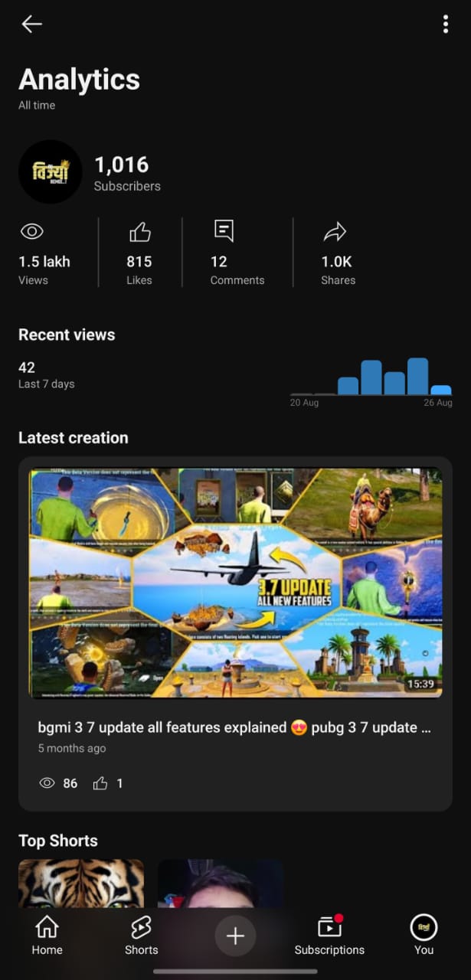This screenshot has height=980, width=471.
Task: Tap the back arrow icon
Action: click(31, 24)
